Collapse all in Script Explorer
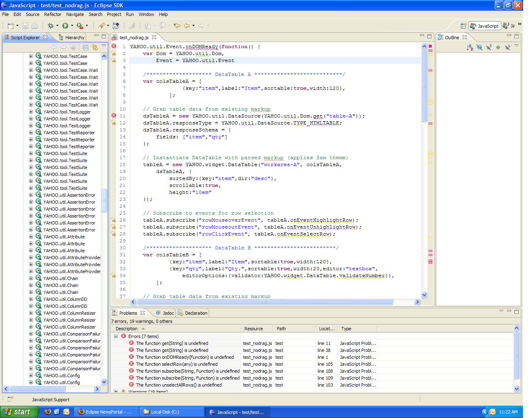 click(86, 47)
